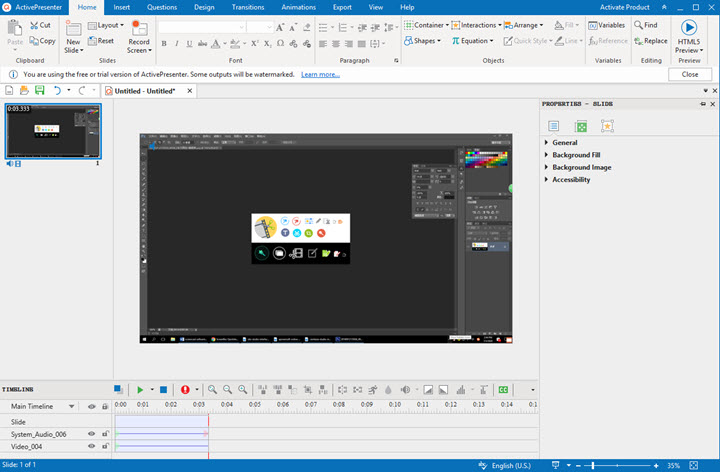Image resolution: width=720 pixels, height=472 pixels.
Task: Click the closed caption CC icon
Action: point(504,390)
